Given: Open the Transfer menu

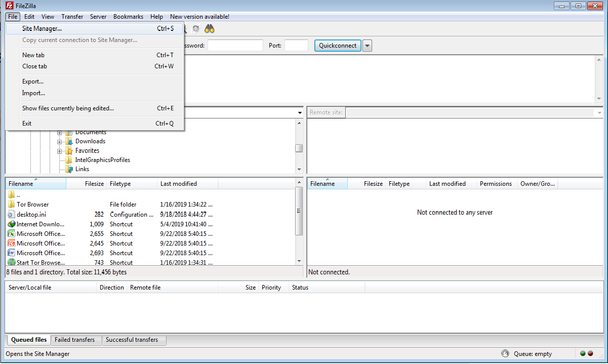Looking at the screenshot, I should click(x=72, y=17).
